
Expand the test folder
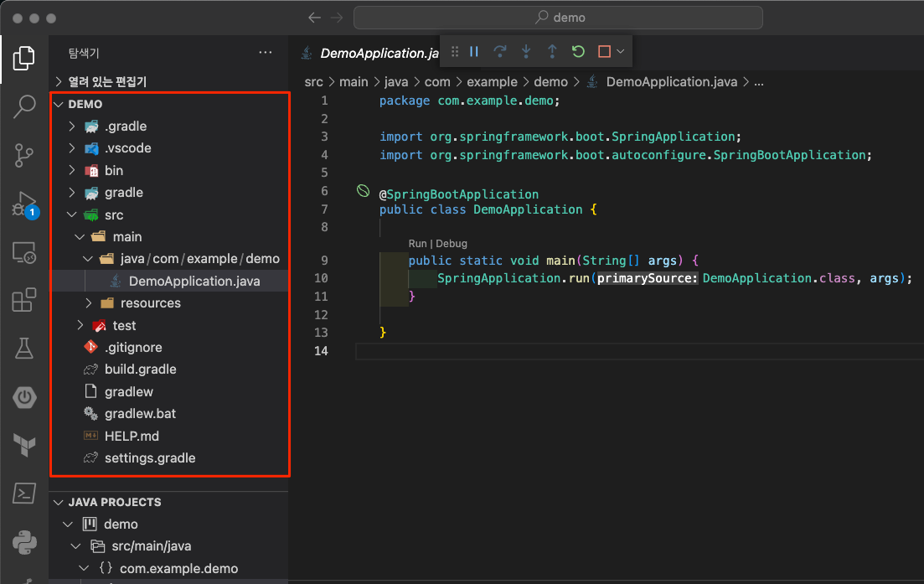[x=170, y=325]
